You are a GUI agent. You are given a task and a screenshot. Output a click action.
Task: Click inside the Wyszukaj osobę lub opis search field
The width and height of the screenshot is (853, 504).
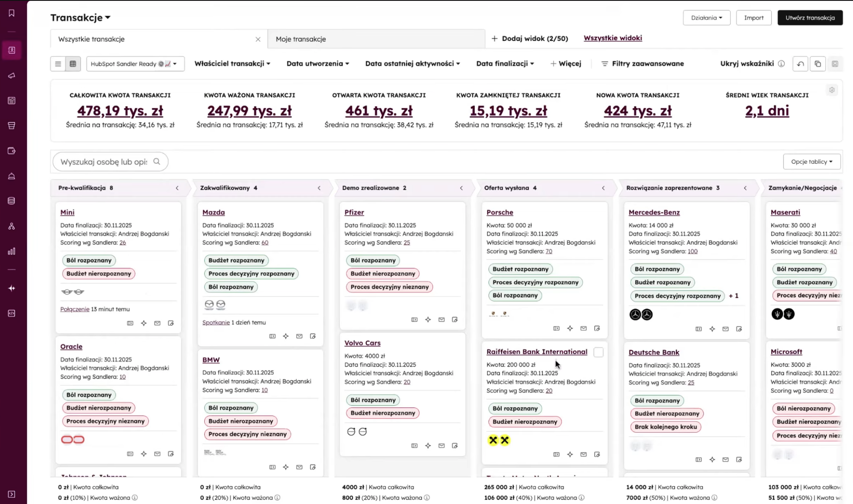click(x=106, y=162)
